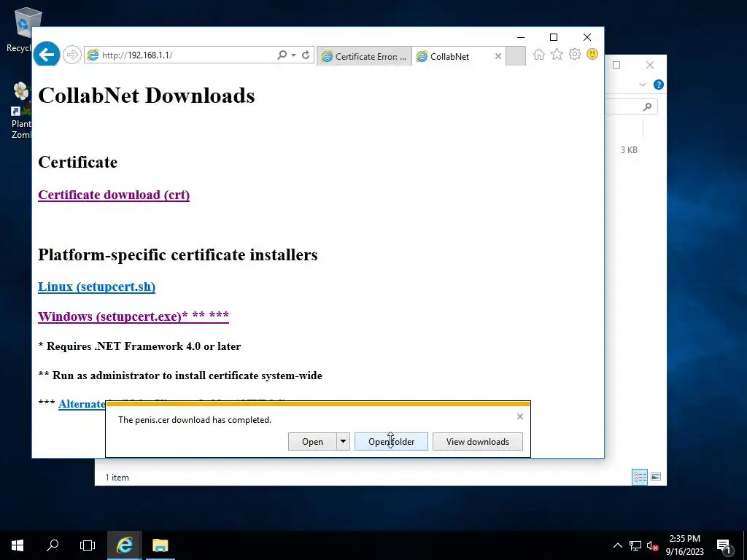Click Open folder in download bar
Viewport: 747px width, 560px height.
pos(391,441)
